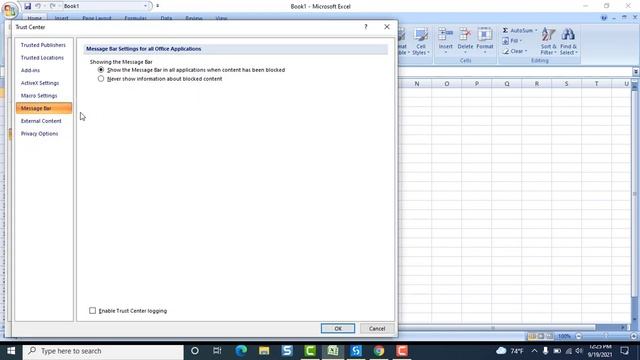640x360 pixels.
Task: Click the vertical scrollbar in Excel
Action: click(x=635, y=194)
